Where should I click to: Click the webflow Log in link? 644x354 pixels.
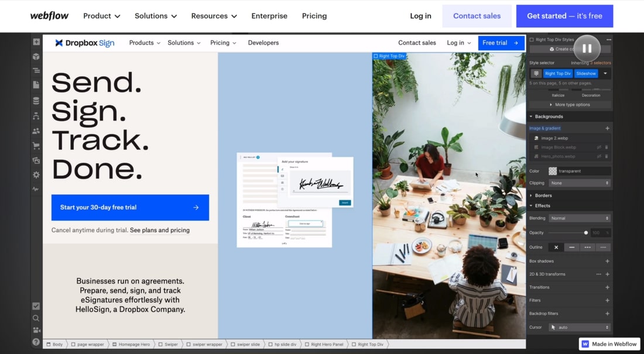[420, 16]
